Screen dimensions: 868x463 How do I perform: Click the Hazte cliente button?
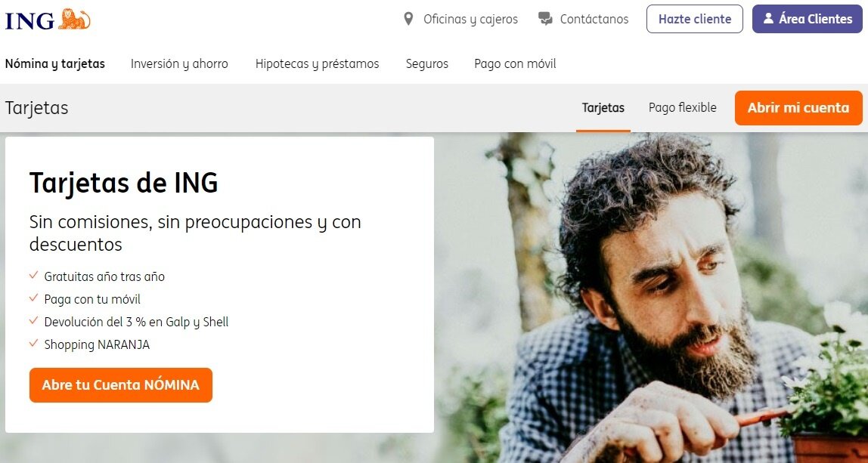point(695,19)
